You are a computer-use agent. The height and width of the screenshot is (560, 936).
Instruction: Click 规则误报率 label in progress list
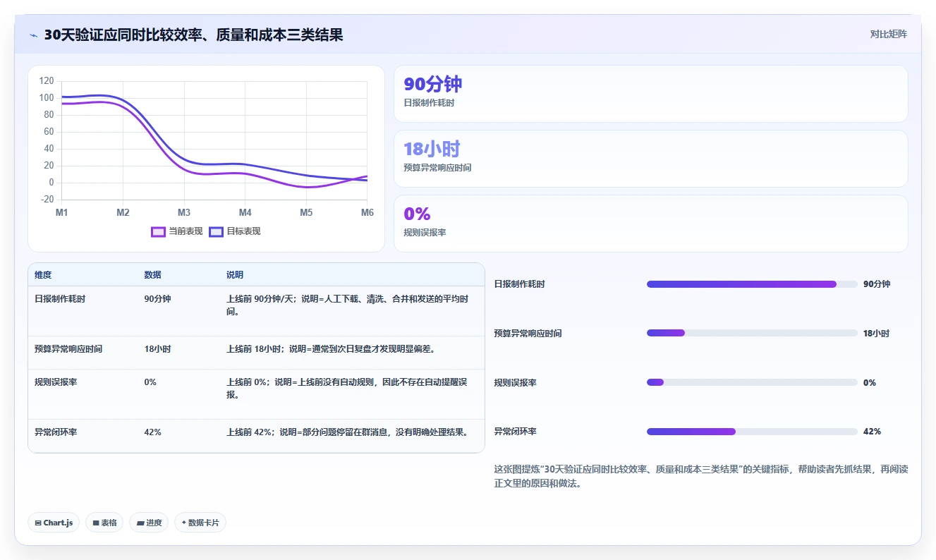(516, 383)
